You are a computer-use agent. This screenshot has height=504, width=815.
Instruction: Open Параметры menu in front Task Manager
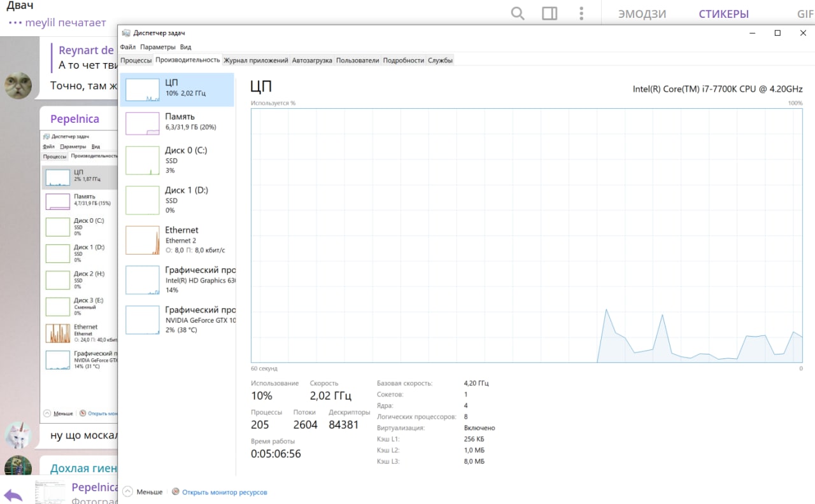point(157,47)
